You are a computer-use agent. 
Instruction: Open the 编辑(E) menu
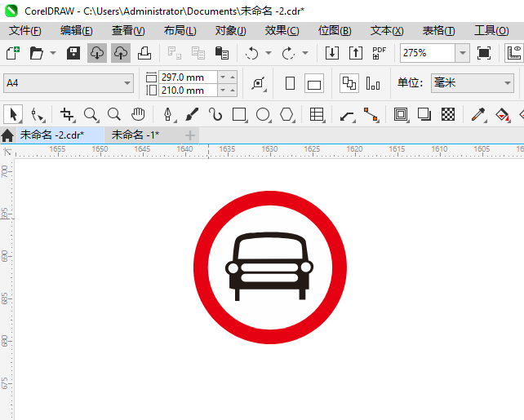point(77,31)
